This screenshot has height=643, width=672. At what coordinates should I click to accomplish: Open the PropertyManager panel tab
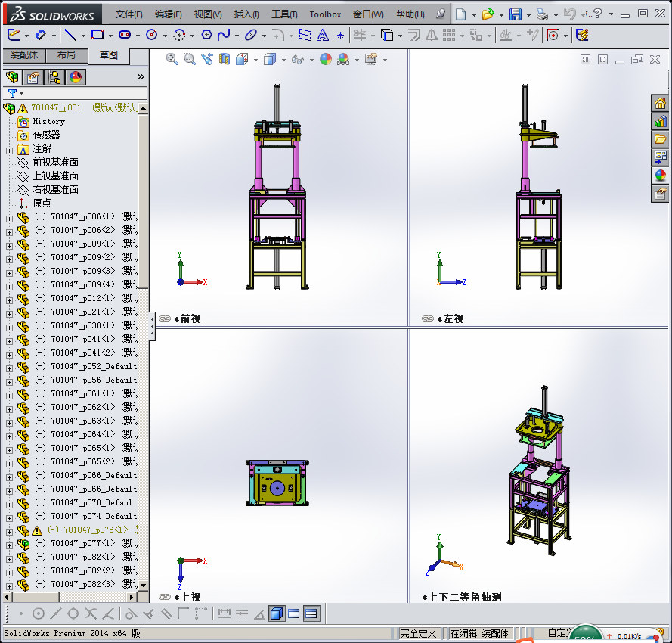pyautogui.click(x=33, y=77)
